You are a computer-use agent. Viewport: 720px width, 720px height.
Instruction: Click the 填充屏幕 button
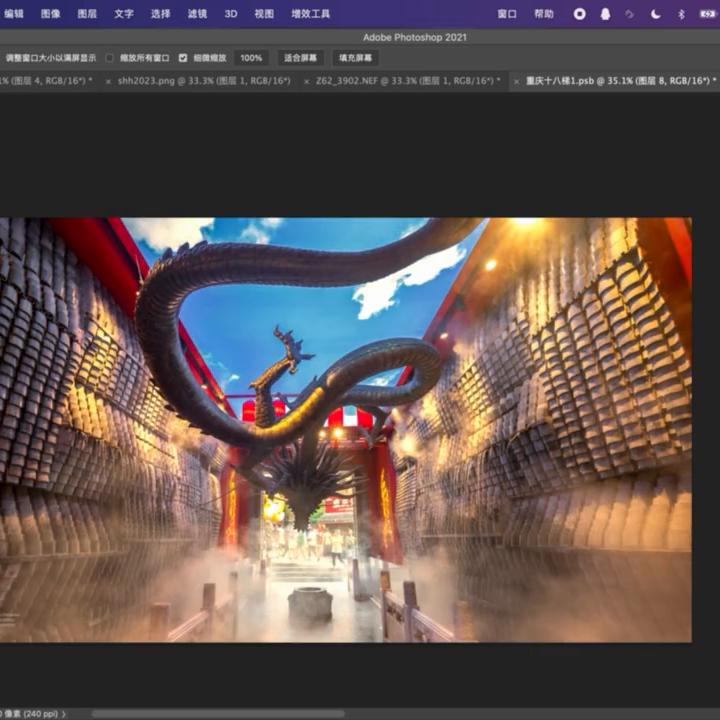click(x=355, y=58)
